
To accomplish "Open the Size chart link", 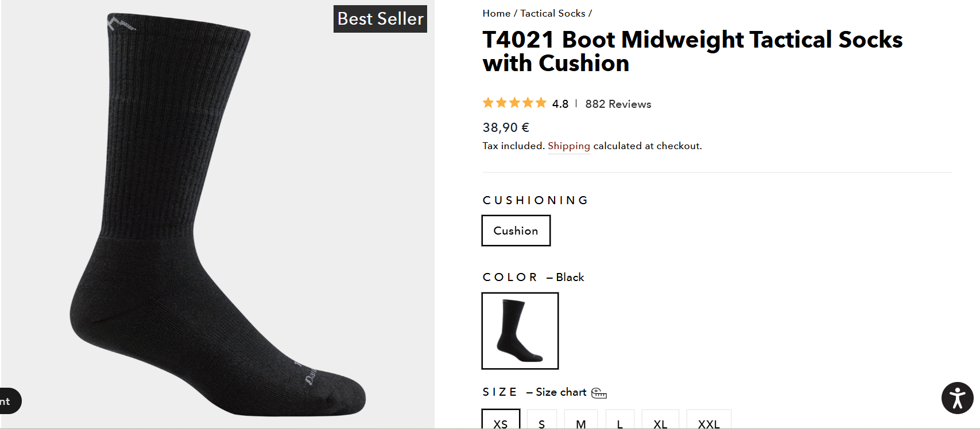I will (560, 392).
